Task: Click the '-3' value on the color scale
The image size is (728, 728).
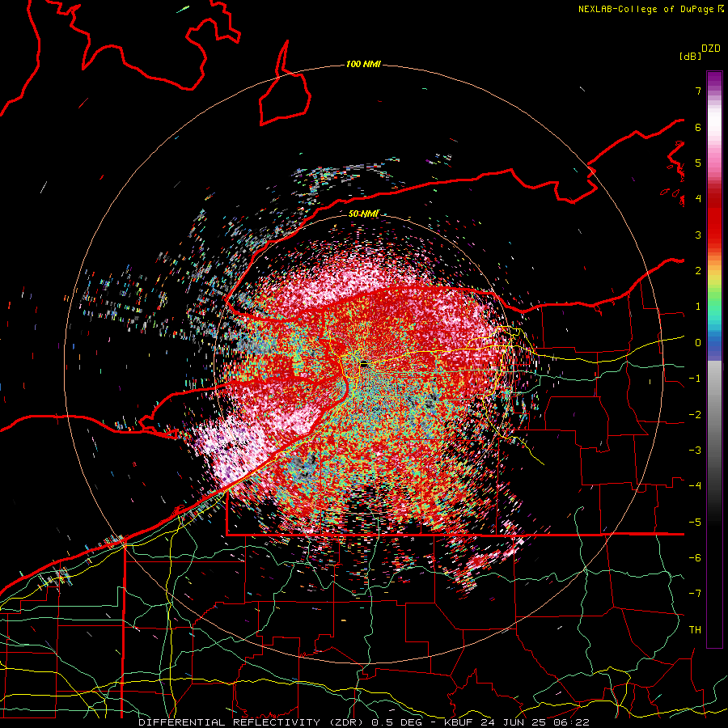Action: coord(695,451)
